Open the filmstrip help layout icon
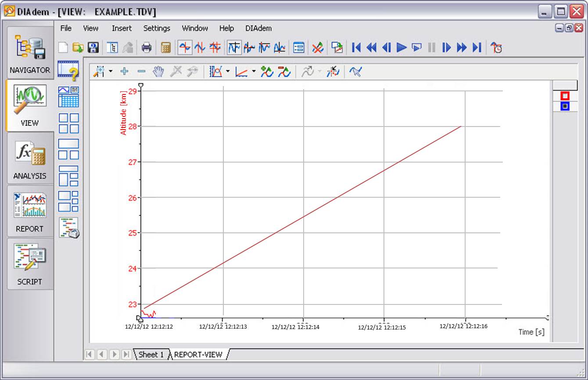This screenshot has width=588, height=380. [68, 71]
